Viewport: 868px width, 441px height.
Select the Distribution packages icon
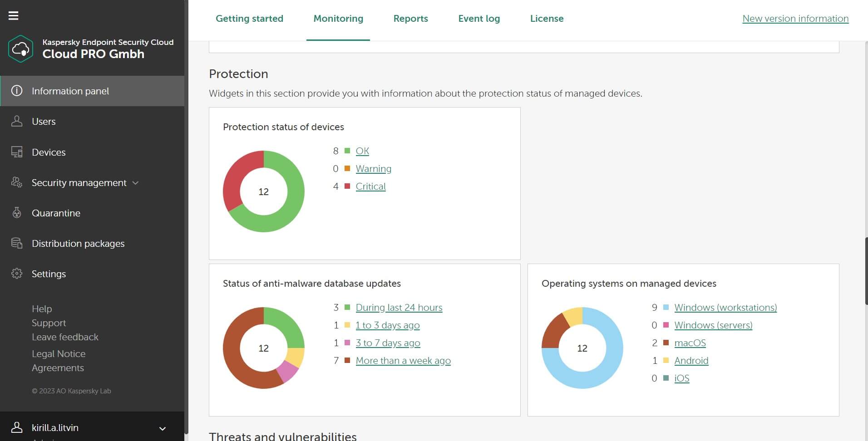pos(17,243)
